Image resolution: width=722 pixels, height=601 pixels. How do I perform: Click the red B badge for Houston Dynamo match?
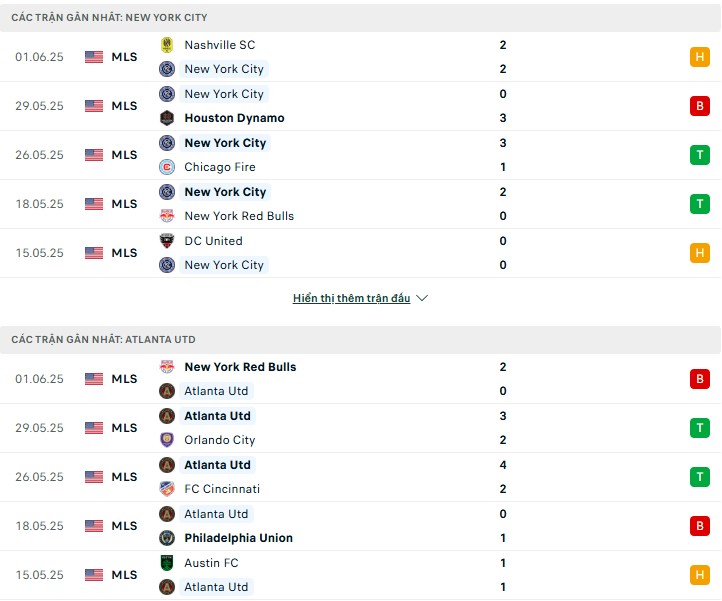pyautogui.click(x=699, y=106)
